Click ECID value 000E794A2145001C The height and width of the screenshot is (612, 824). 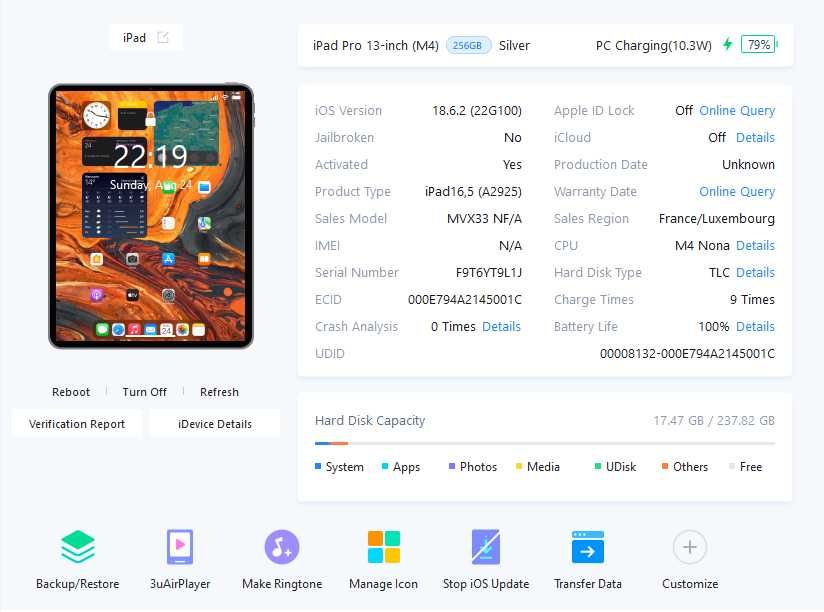[x=465, y=299]
